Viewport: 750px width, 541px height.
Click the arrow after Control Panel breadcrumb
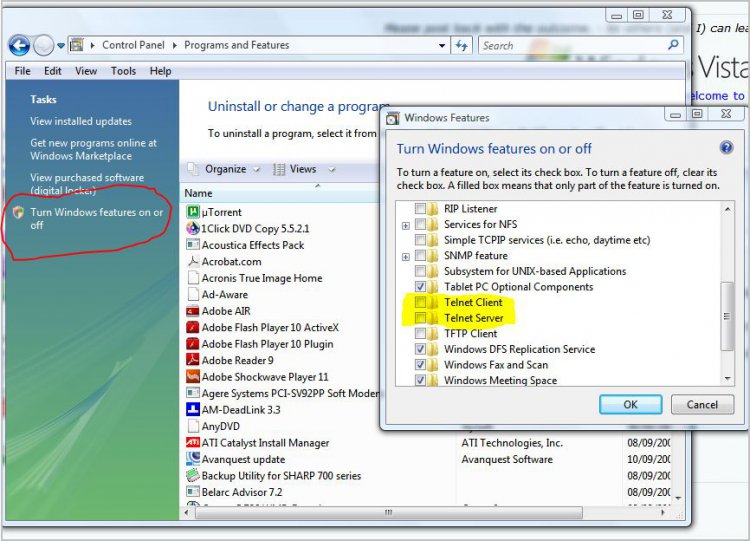[x=174, y=45]
